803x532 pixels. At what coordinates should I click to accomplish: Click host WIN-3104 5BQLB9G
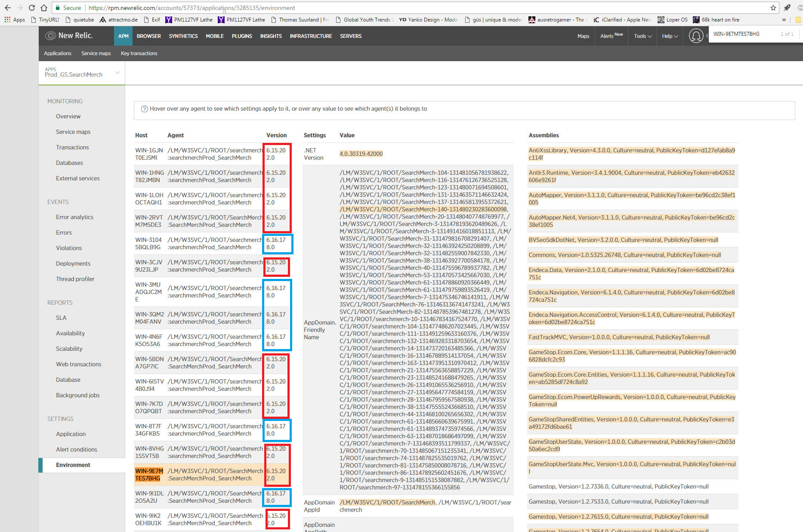pyautogui.click(x=148, y=244)
